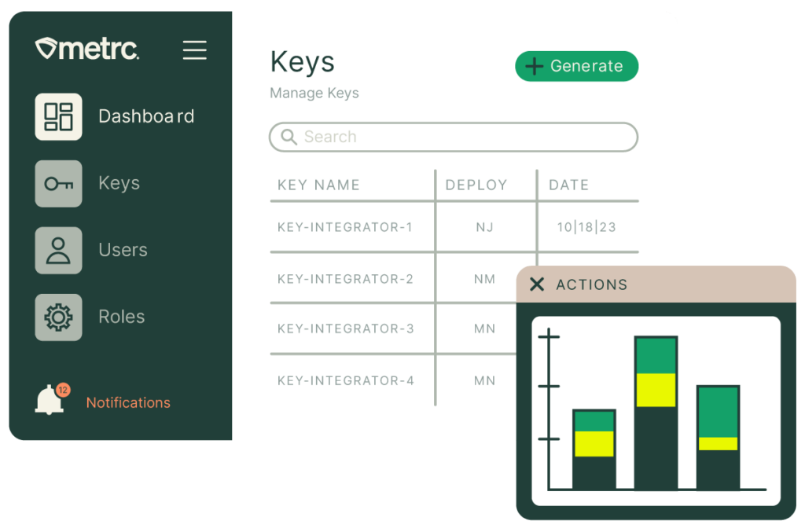Image resolution: width=805 pixels, height=532 pixels.
Task: Sort by KEY NAME column header
Action: [318, 185]
